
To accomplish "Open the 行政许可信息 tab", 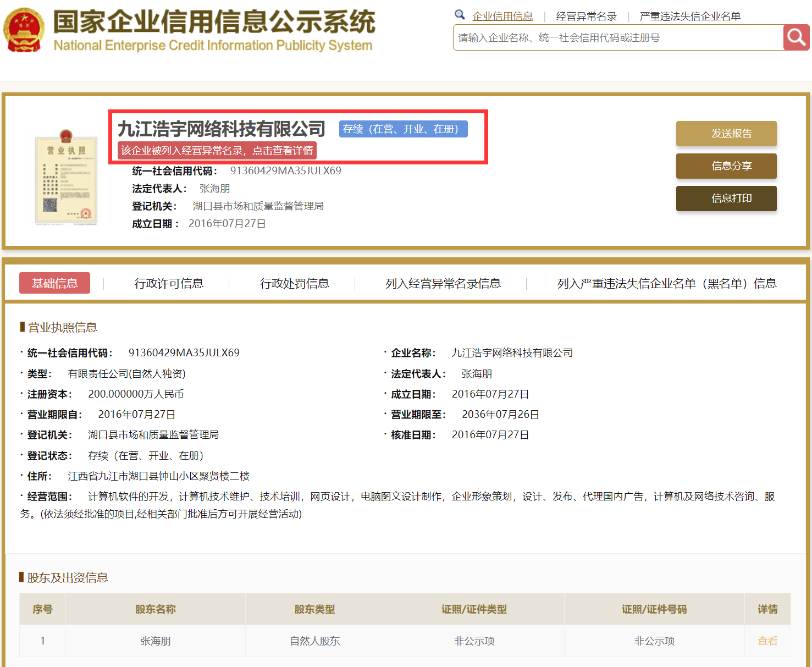I will (169, 283).
